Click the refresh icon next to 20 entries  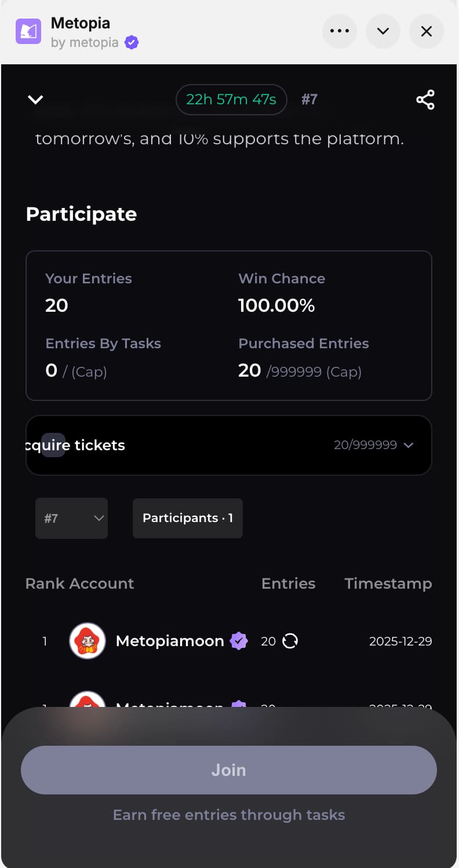coord(290,641)
